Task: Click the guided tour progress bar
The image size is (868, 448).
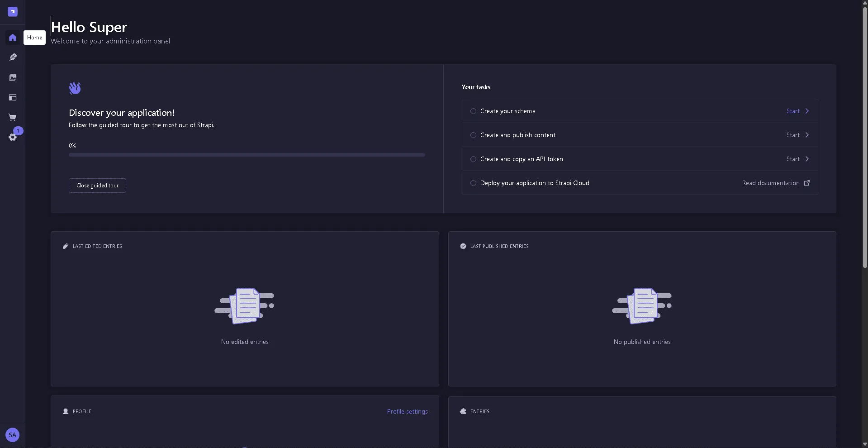Action: 247,155
